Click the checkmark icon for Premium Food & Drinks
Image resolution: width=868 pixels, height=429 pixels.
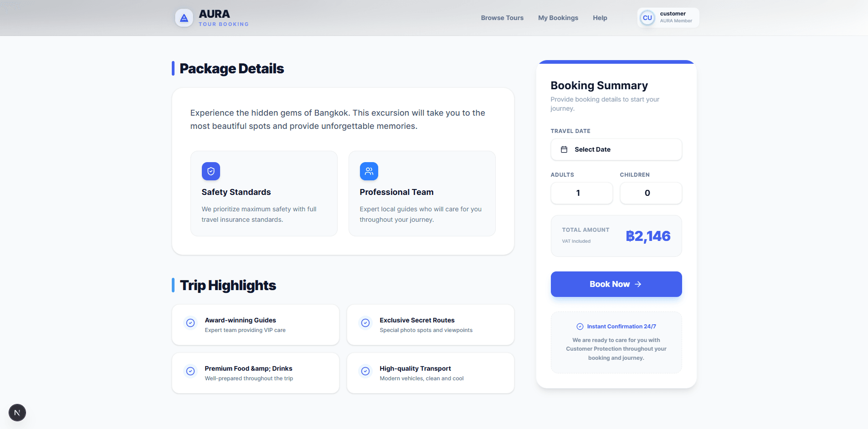(190, 371)
